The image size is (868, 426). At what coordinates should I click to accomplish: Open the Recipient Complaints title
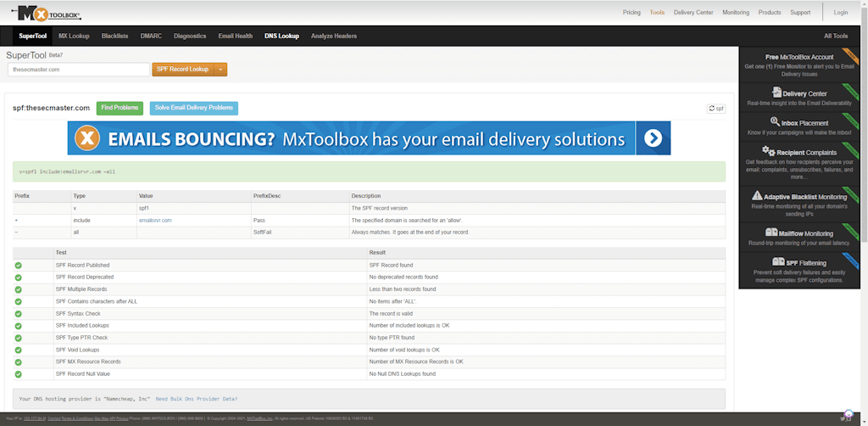pos(807,153)
